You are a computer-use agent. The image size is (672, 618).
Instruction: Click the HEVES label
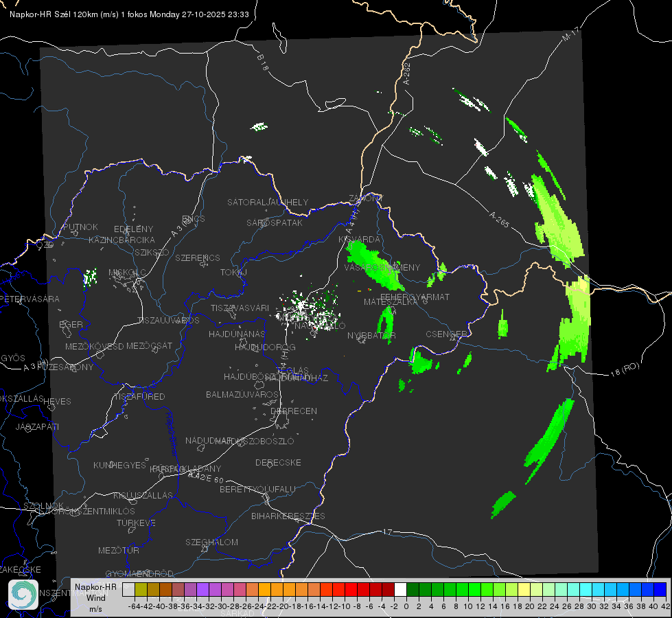point(57,402)
